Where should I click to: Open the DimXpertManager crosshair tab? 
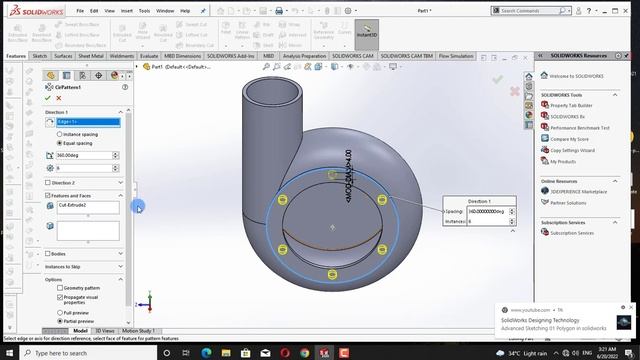98,76
